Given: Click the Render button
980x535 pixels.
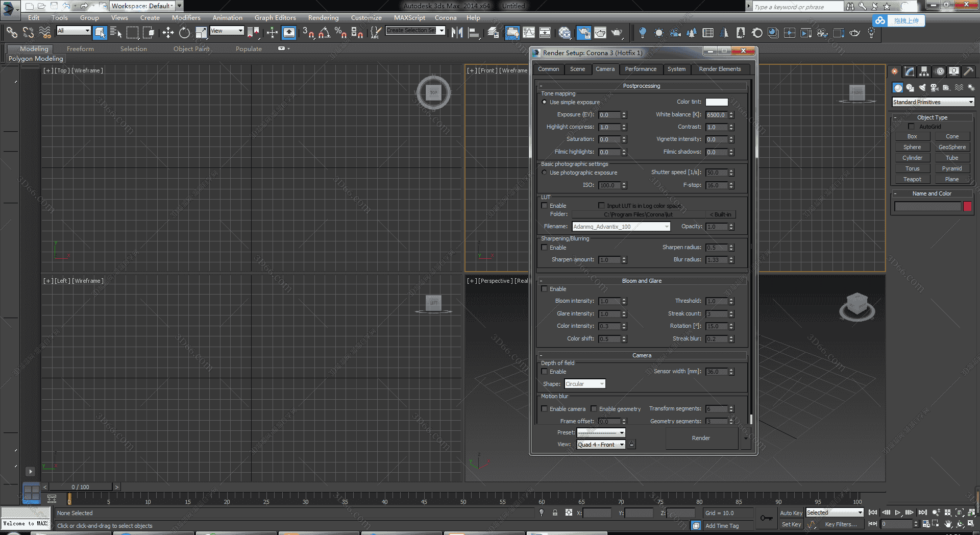Looking at the screenshot, I should [x=701, y=438].
